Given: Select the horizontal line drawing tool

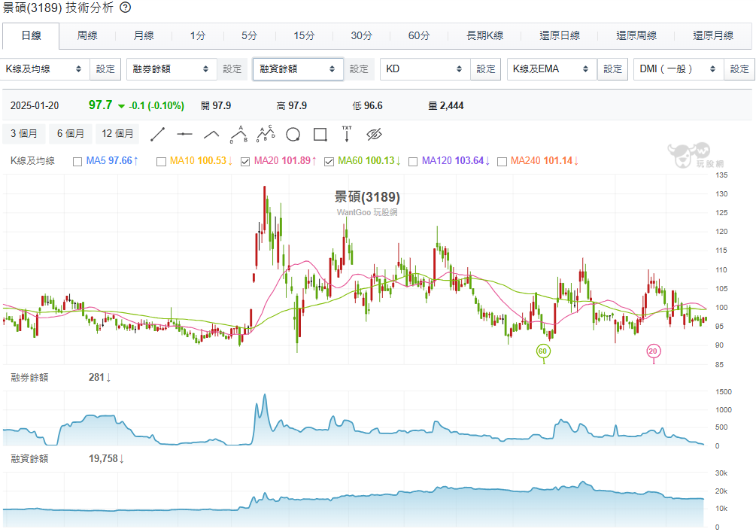Looking at the screenshot, I should pyautogui.click(x=185, y=134).
